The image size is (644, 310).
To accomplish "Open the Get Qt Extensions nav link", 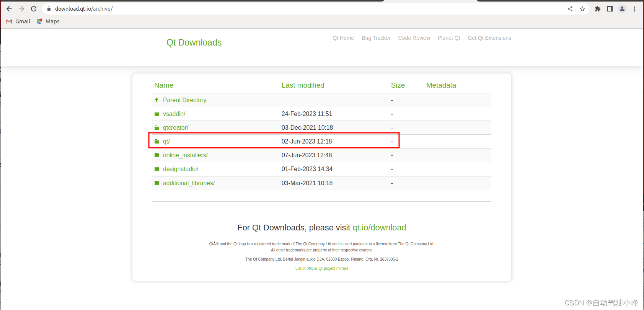I will coord(489,38).
